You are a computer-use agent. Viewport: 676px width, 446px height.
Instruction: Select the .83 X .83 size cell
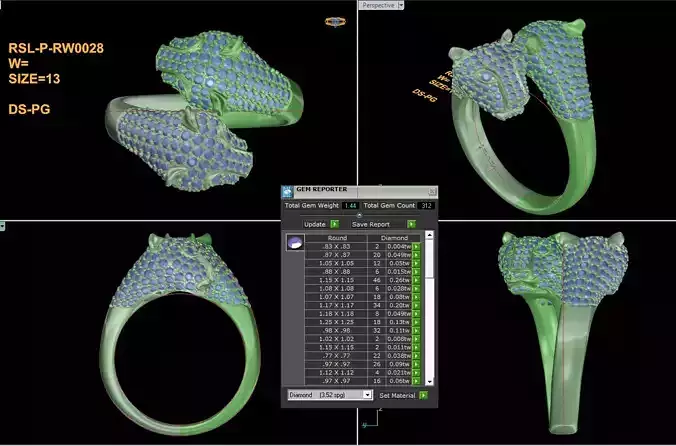[x=337, y=246]
